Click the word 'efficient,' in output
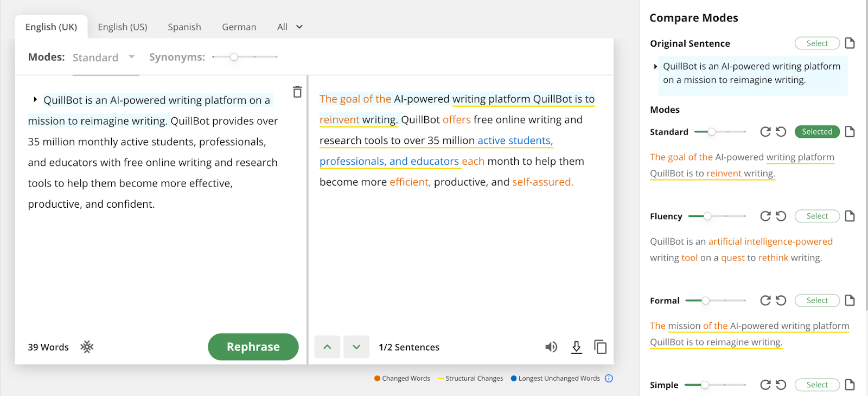 [x=410, y=182]
